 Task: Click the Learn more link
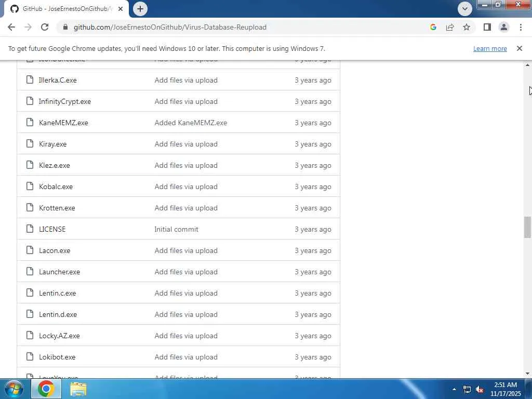click(490, 48)
